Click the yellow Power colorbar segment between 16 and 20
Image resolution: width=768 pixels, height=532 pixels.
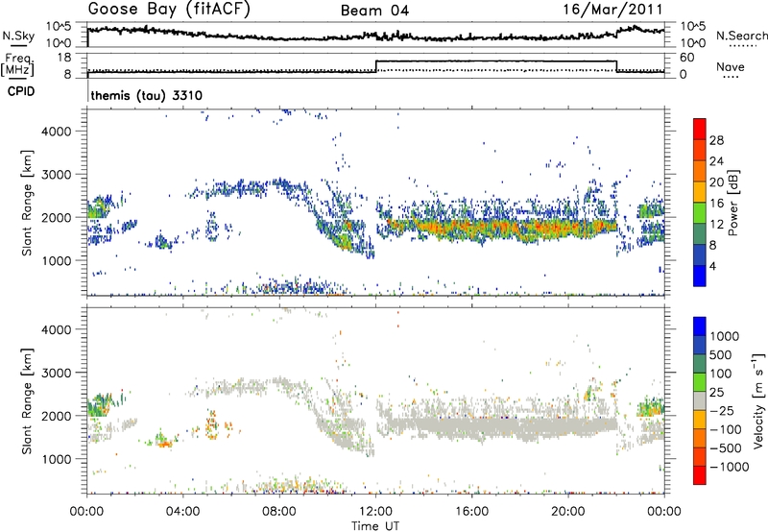[x=700, y=191]
